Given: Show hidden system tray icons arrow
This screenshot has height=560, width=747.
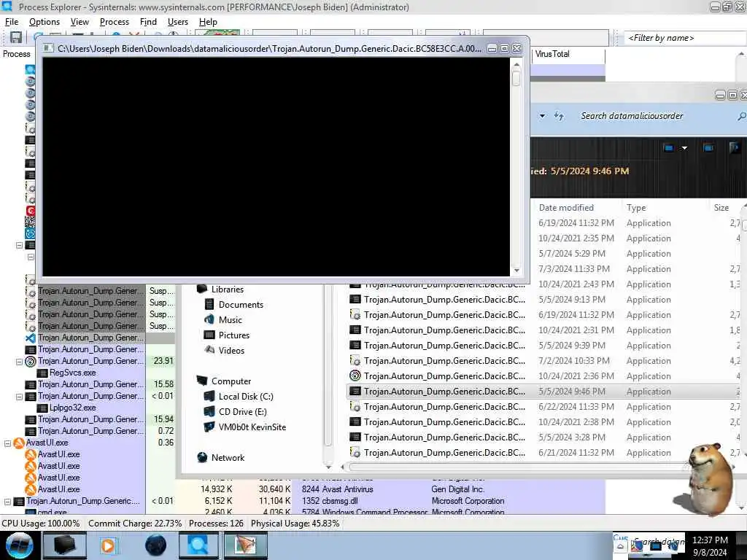Looking at the screenshot, I should 620,546.
